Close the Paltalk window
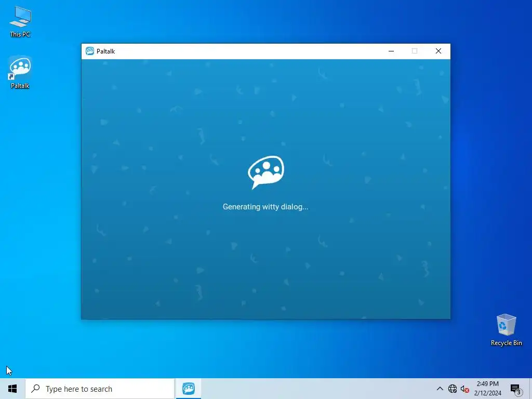The image size is (532, 399). [x=438, y=51]
